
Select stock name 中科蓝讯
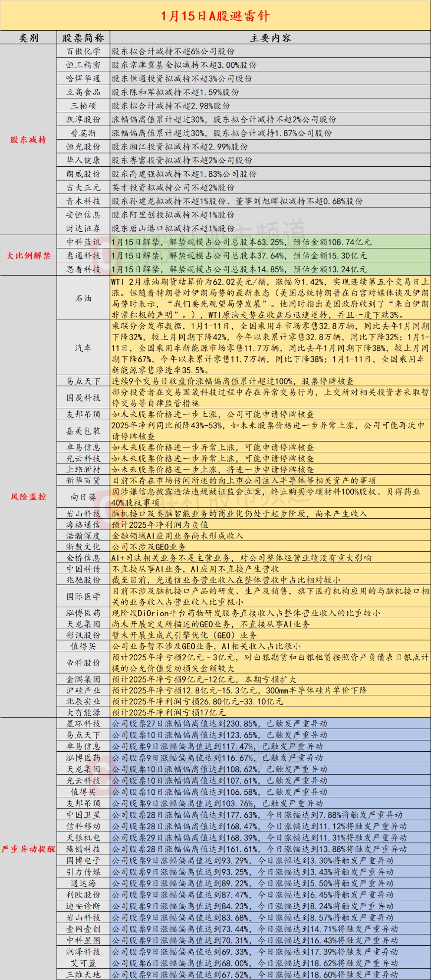83,242
